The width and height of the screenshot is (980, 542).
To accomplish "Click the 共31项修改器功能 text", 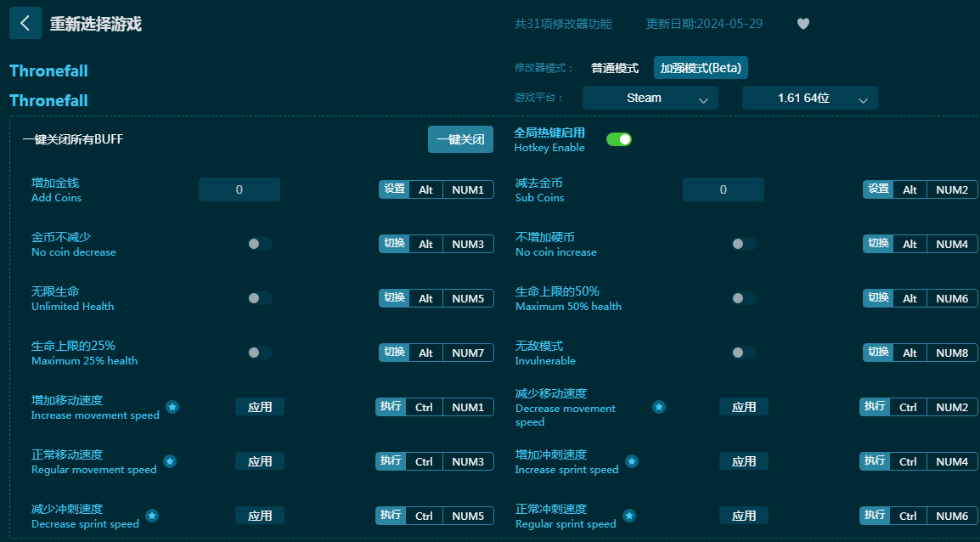I will (x=563, y=24).
